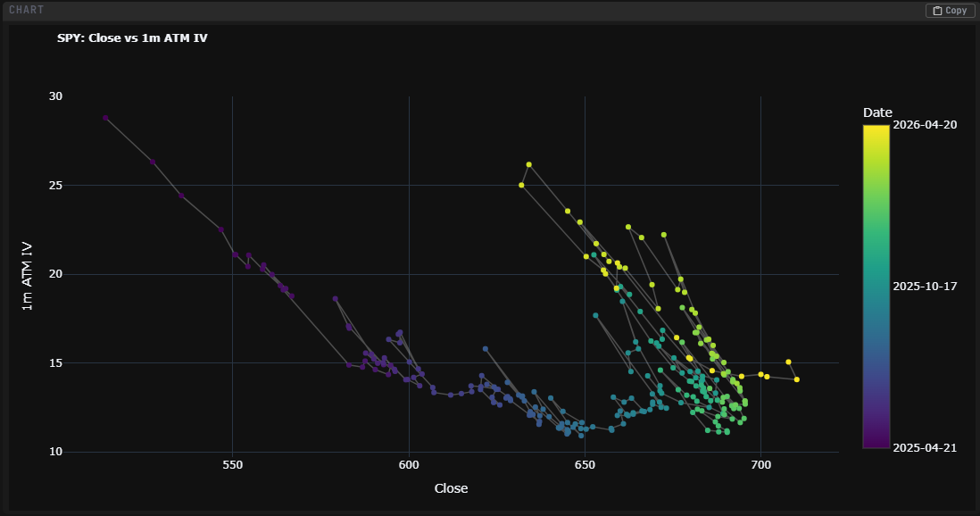Click the y-axis tick label 15
This screenshot has height=516, width=980.
point(55,362)
